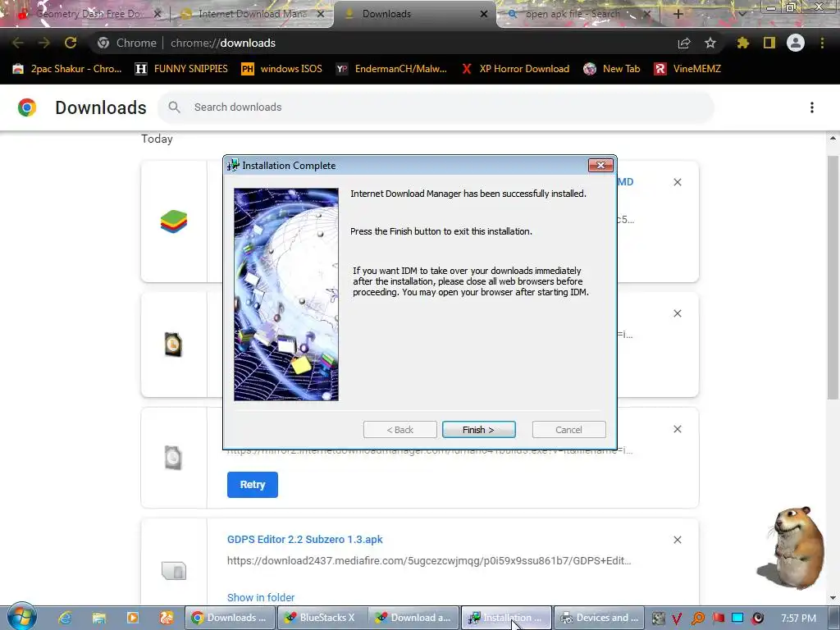Open Action Center red flag icon
Screen dimensions: 840x630
pyautogui.click(x=718, y=619)
